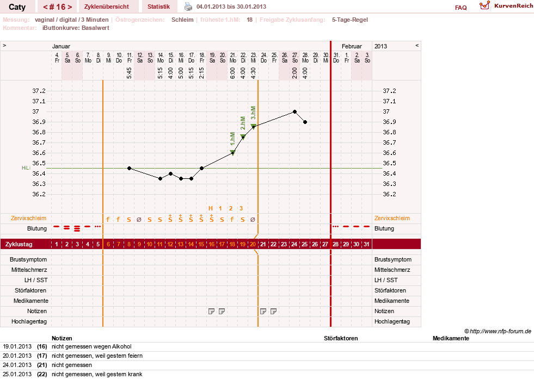Click the HiLi baseline label
The width and height of the screenshot is (534, 392).
pos(26,168)
